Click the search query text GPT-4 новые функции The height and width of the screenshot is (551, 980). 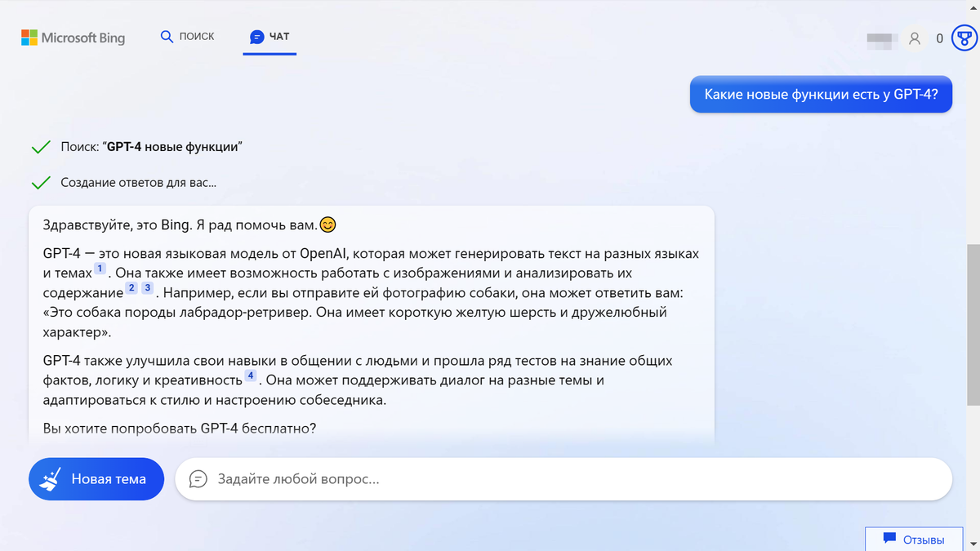point(173,147)
